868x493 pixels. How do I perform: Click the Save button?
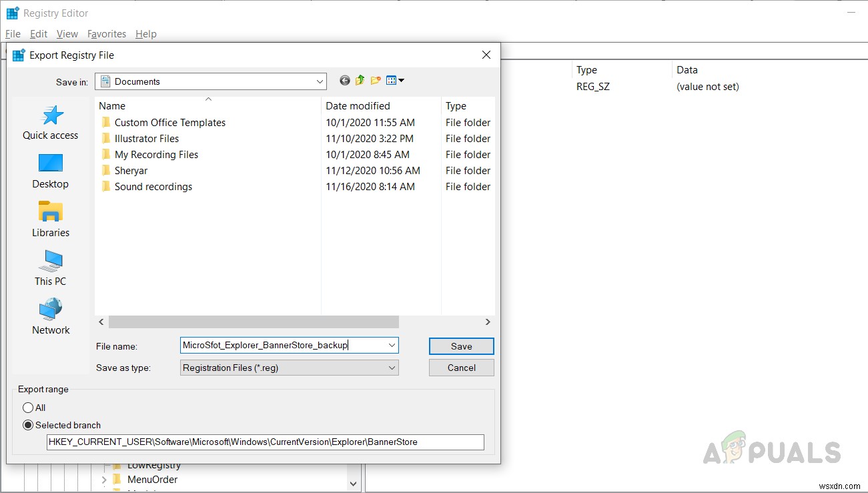tap(462, 346)
